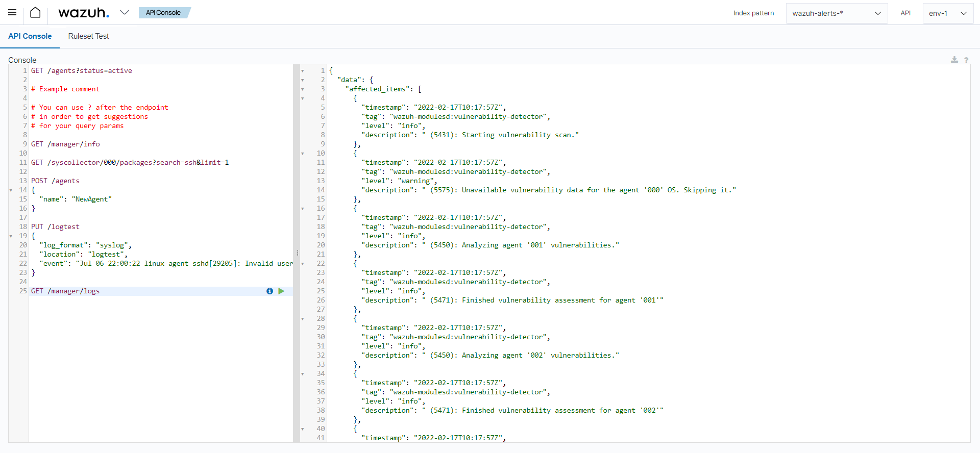Click the POST /agents request line
This screenshot has height=453, width=980.
tap(55, 181)
